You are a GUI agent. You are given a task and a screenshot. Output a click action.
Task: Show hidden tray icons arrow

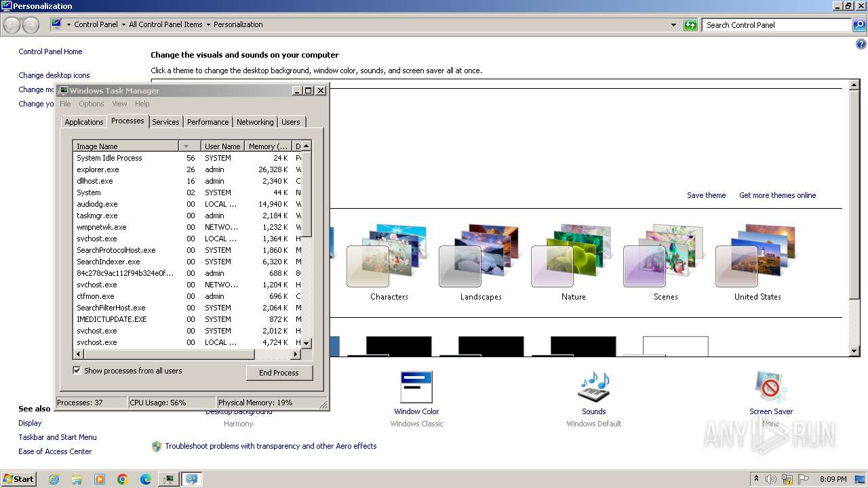pos(756,479)
